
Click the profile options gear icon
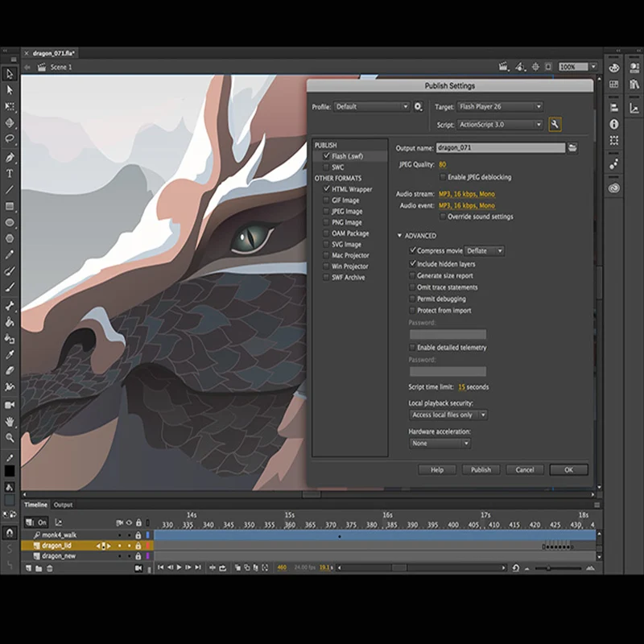point(419,106)
